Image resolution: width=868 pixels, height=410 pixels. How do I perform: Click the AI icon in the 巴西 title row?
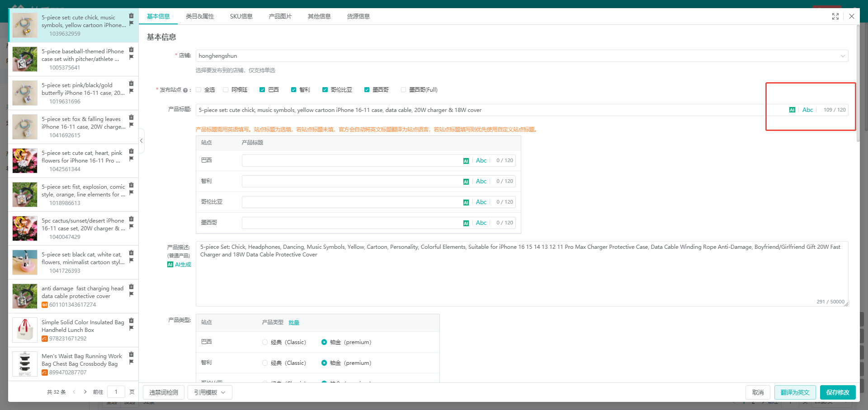[x=466, y=161]
